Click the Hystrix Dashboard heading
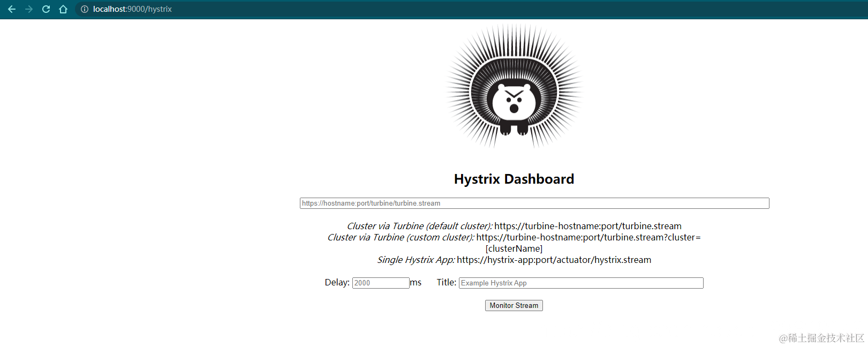This screenshot has height=347, width=868. click(x=514, y=179)
